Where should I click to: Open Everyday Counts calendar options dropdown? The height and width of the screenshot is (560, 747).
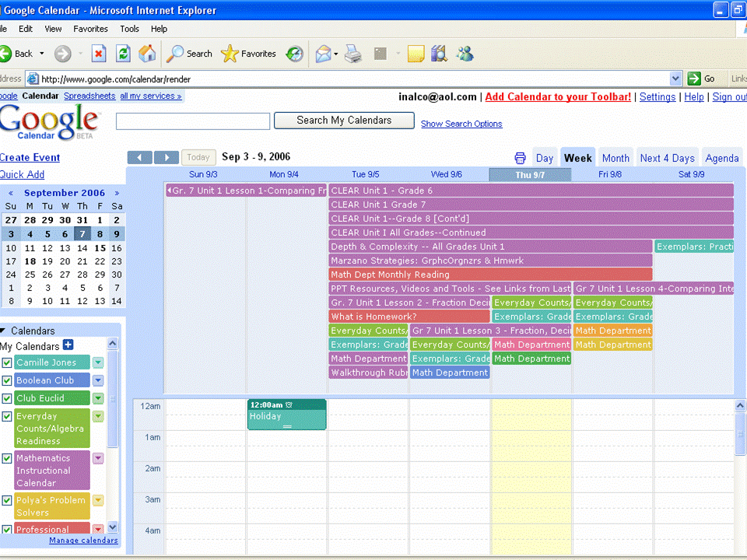[98, 416]
